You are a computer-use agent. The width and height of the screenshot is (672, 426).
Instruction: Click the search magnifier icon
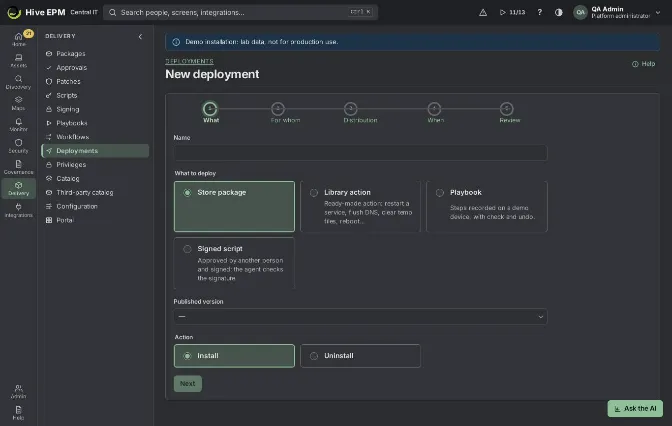[x=113, y=12]
